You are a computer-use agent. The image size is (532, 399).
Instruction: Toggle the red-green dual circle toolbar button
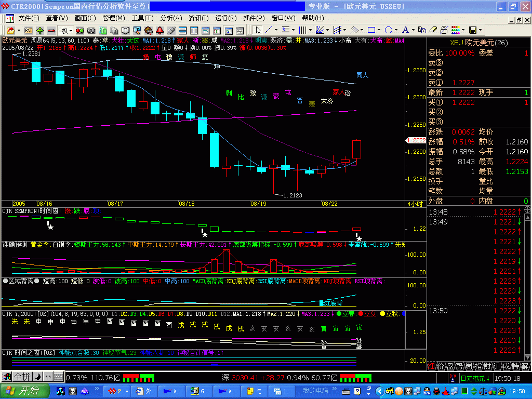(81, 31)
